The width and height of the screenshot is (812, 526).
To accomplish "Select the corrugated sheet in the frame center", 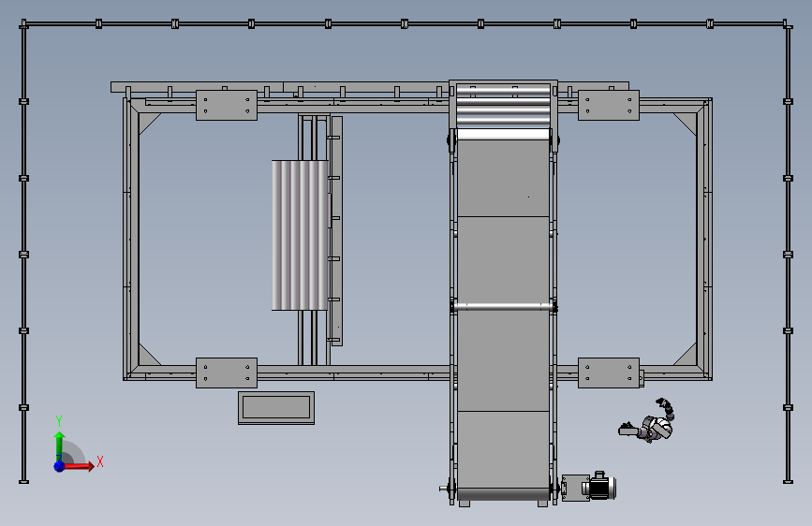I will click(300, 235).
